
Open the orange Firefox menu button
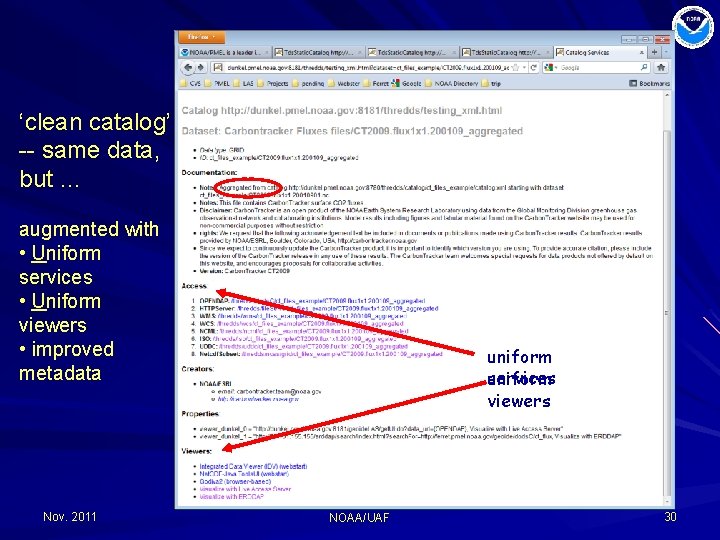[202, 37]
